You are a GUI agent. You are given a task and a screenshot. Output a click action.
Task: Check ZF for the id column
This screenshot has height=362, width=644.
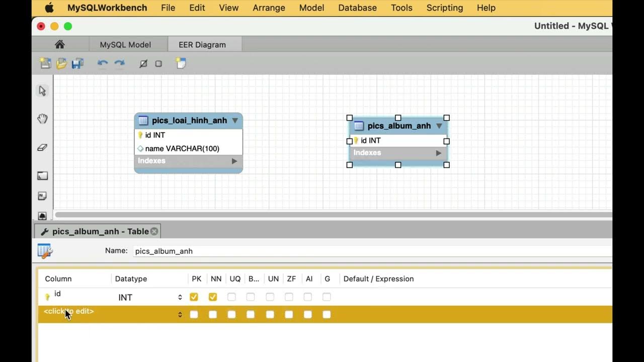(x=289, y=297)
